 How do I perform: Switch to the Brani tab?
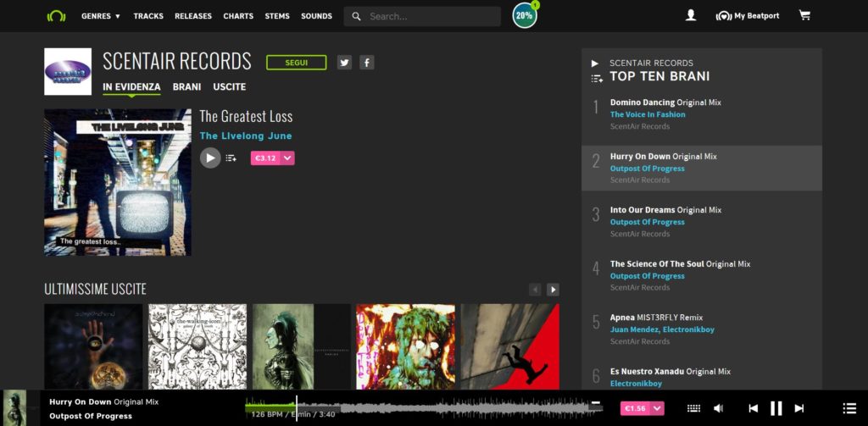point(186,87)
